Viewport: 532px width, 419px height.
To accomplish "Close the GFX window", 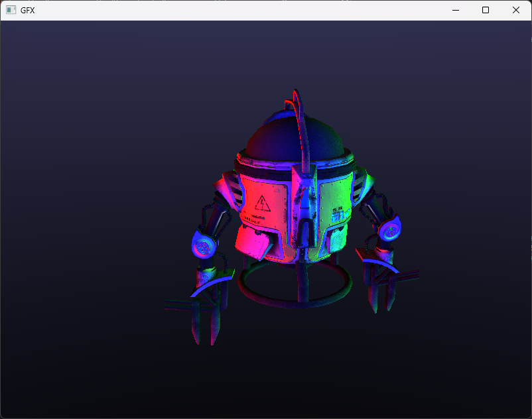I will [516, 10].
